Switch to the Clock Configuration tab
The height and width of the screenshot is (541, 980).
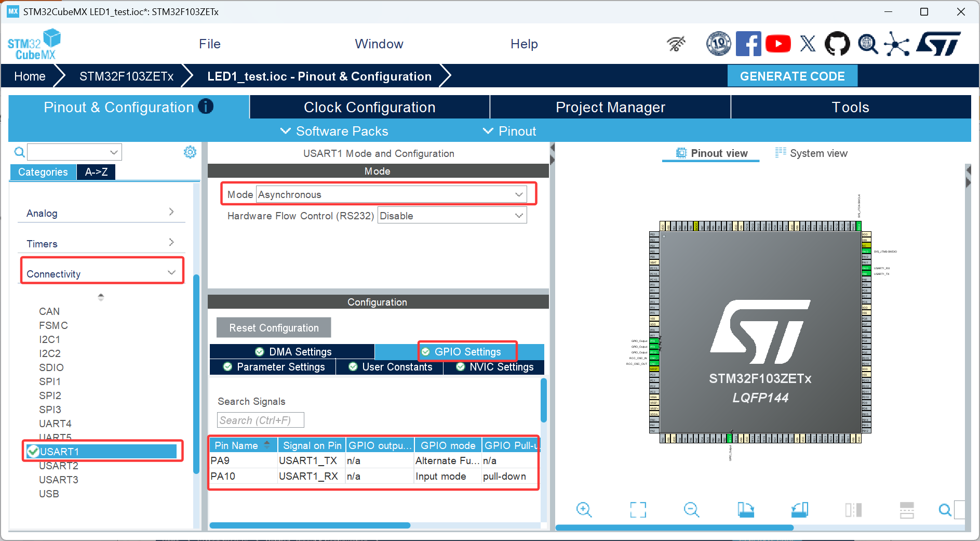click(x=370, y=107)
